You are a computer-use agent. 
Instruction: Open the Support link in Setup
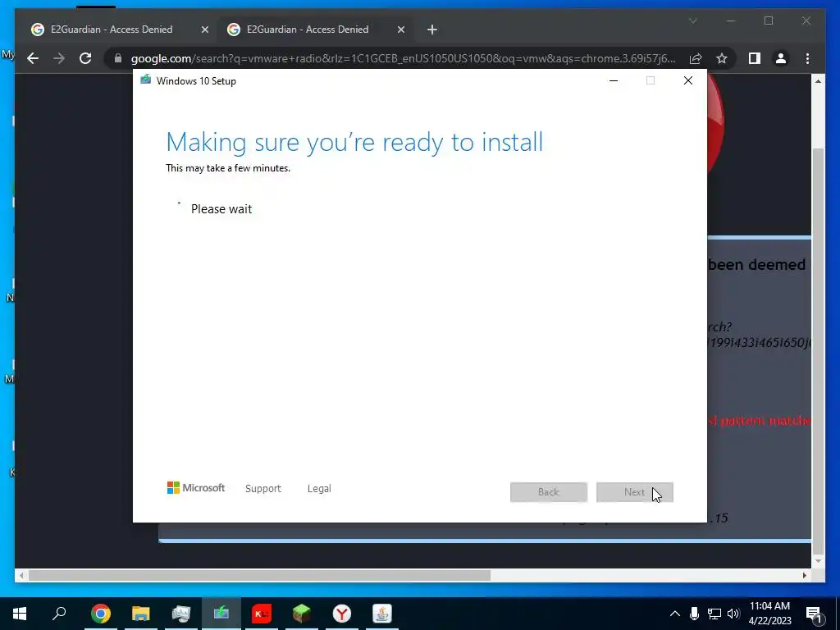pyautogui.click(x=263, y=489)
